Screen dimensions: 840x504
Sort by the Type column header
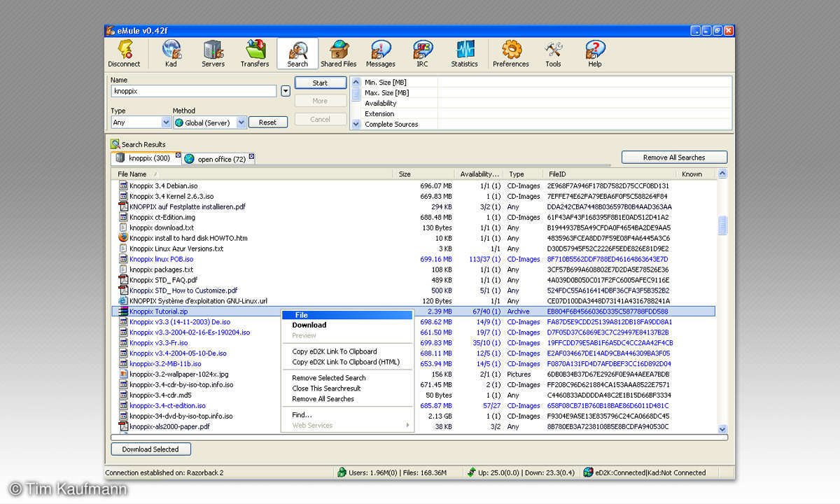[x=524, y=174]
